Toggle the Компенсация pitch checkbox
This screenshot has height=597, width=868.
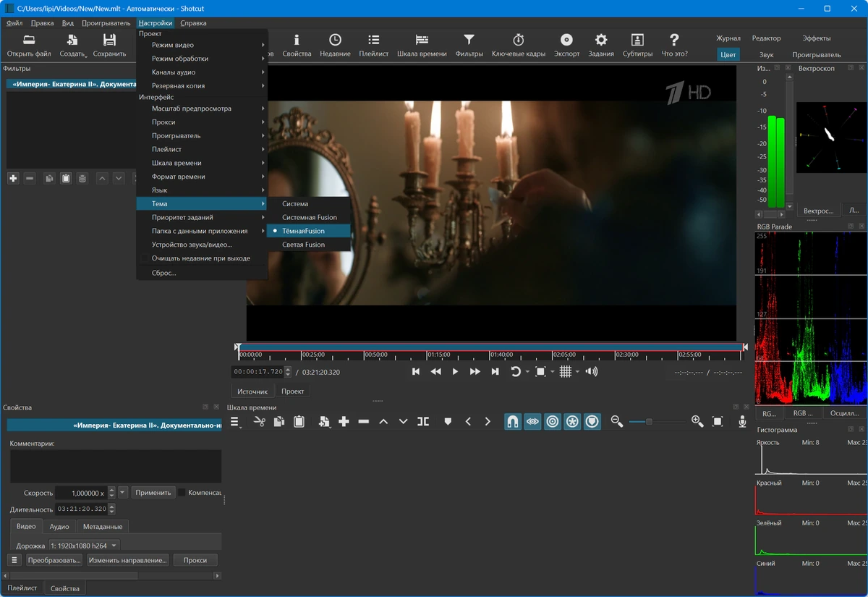click(182, 492)
